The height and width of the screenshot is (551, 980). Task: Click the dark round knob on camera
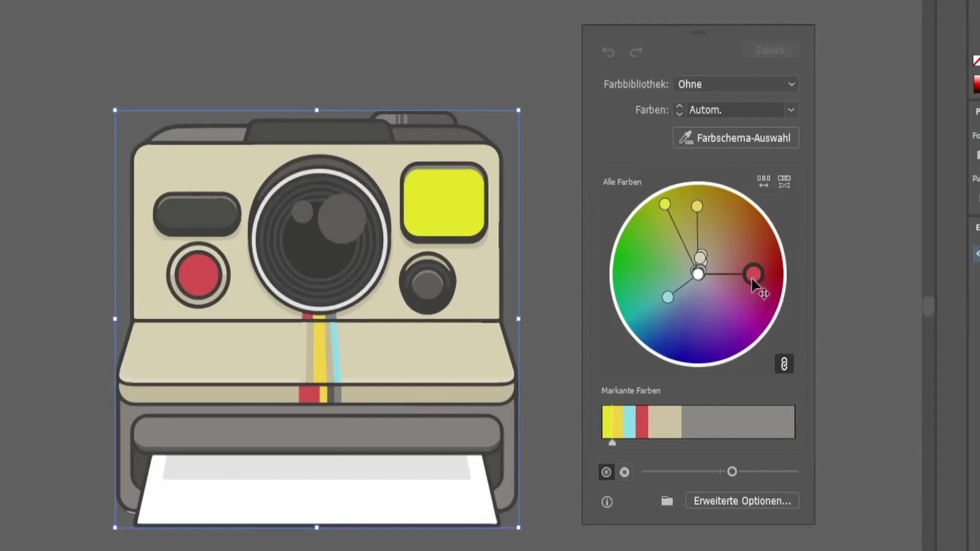point(428,284)
